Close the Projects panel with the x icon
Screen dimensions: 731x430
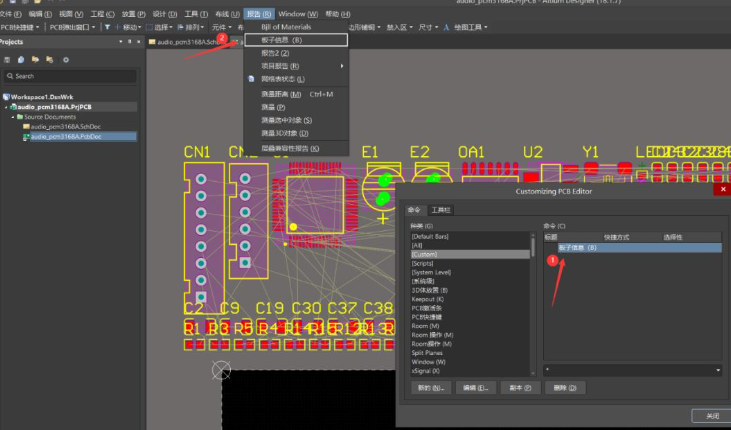point(138,42)
